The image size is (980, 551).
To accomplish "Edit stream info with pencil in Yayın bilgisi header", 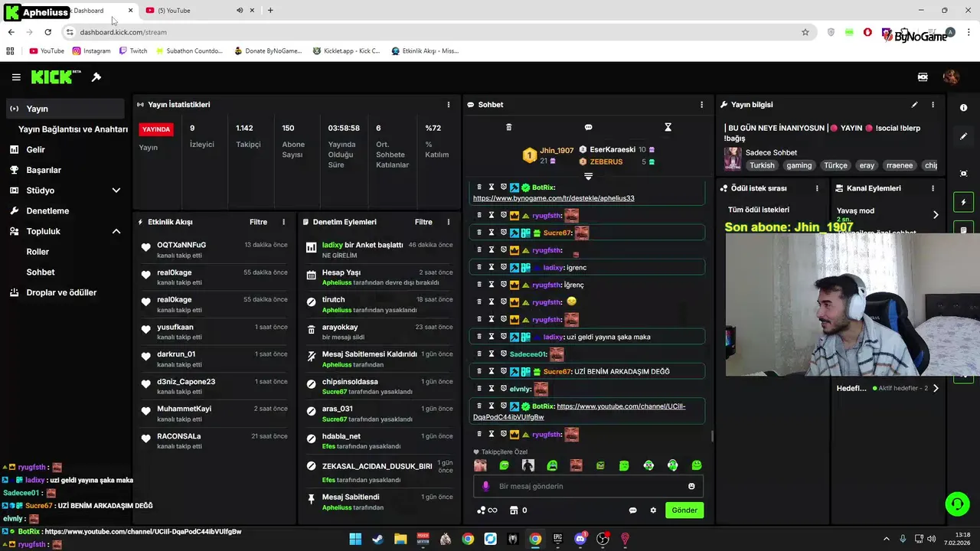I will (914, 105).
